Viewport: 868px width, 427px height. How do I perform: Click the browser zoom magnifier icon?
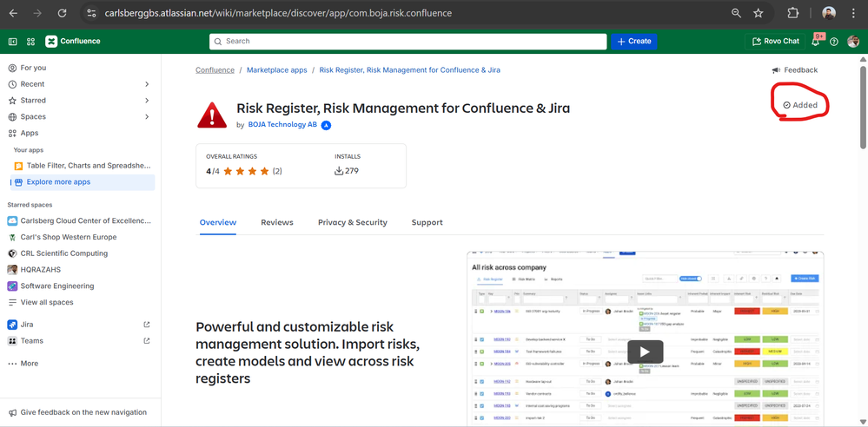click(x=736, y=13)
